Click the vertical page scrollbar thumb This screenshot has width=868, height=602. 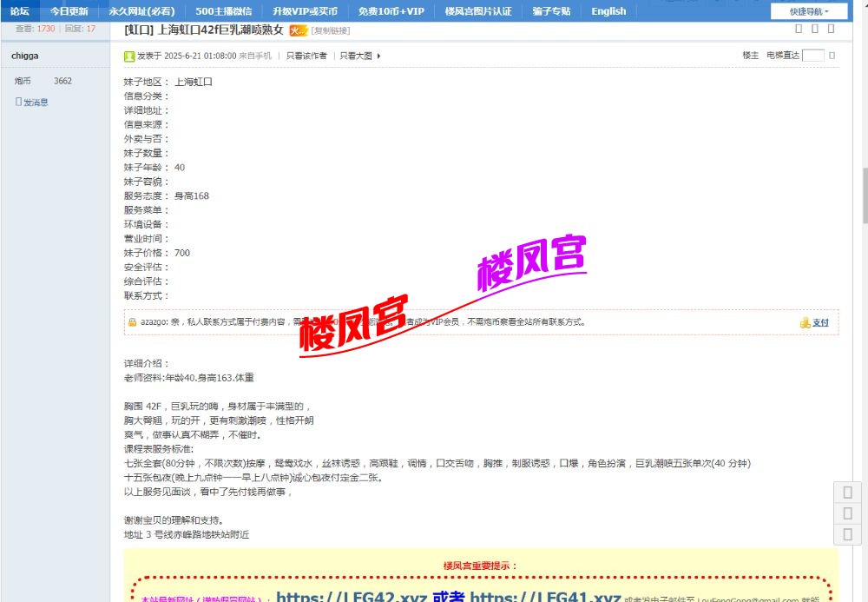tap(865, 195)
